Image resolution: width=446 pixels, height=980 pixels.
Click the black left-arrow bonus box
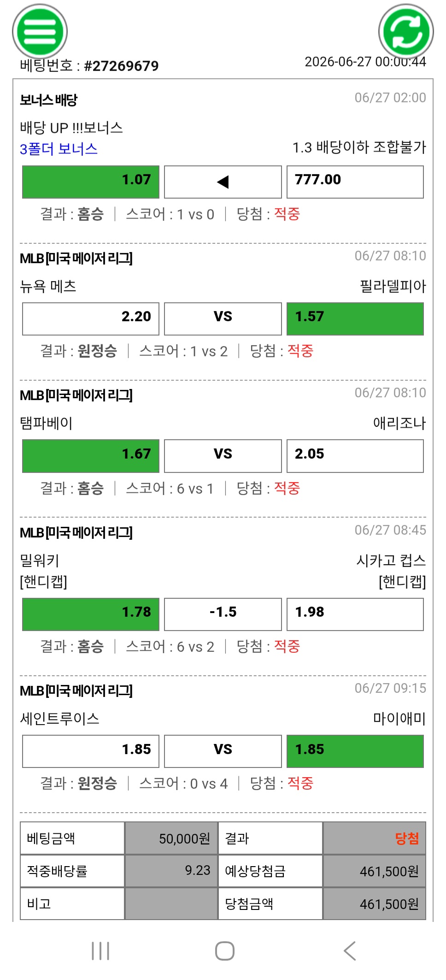click(x=223, y=182)
